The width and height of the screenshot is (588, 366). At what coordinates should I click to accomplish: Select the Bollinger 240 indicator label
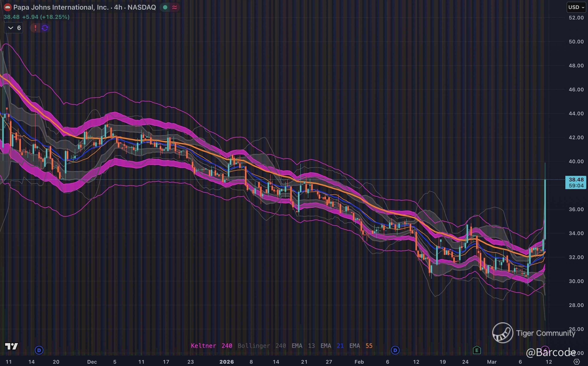(262, 346)
